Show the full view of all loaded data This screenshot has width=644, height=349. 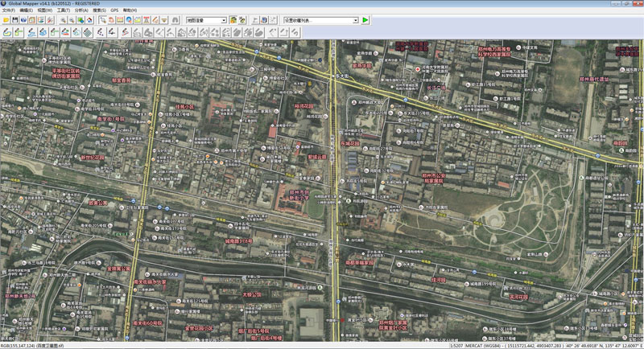(x=80, y=20)
